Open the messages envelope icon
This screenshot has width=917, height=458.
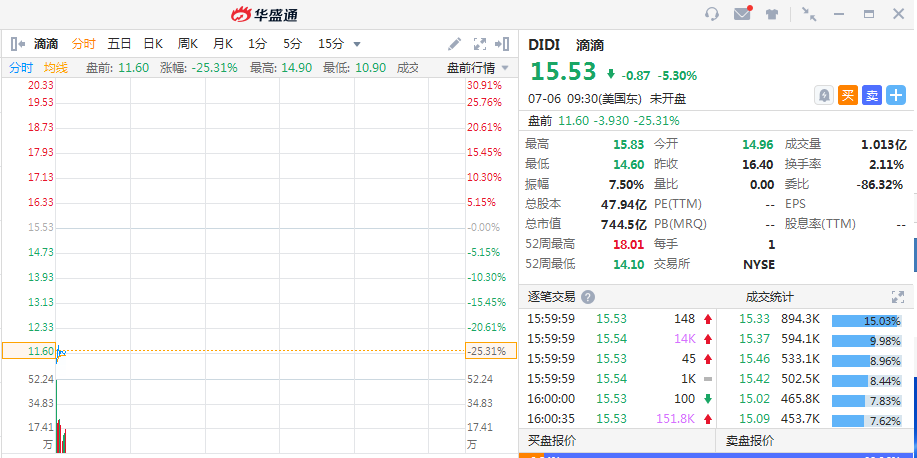[x=742, y=14]
